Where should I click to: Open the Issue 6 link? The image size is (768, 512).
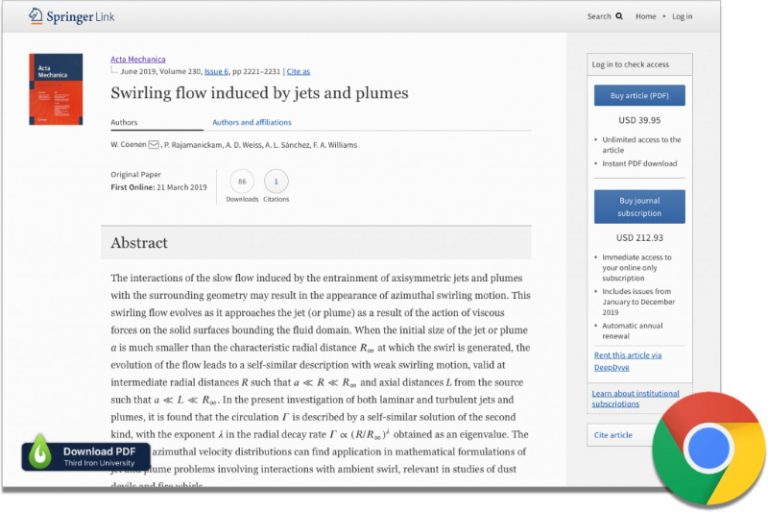pyautogui.click(x=216, y=72)
